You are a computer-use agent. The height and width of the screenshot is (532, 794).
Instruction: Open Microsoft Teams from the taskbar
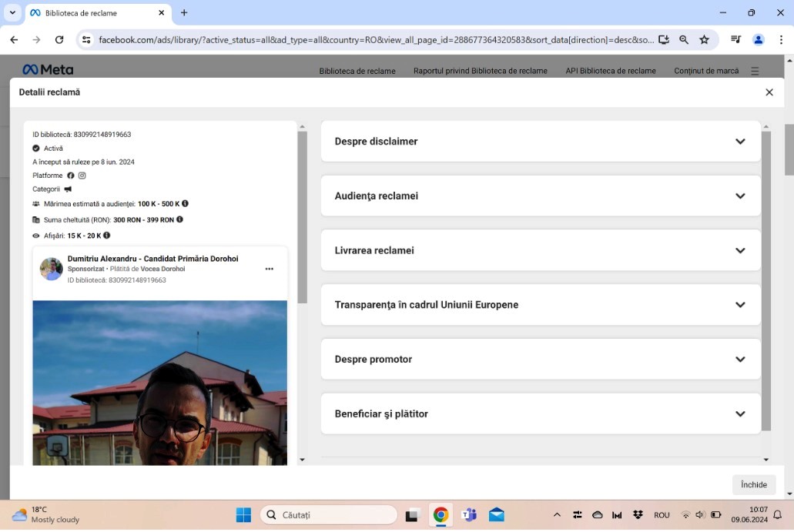coord(468,515)
